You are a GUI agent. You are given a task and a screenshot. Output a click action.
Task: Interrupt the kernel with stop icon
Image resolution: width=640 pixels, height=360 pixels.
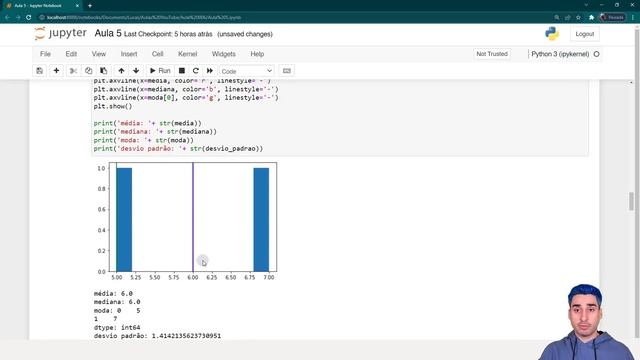click(x=182, y=71)
